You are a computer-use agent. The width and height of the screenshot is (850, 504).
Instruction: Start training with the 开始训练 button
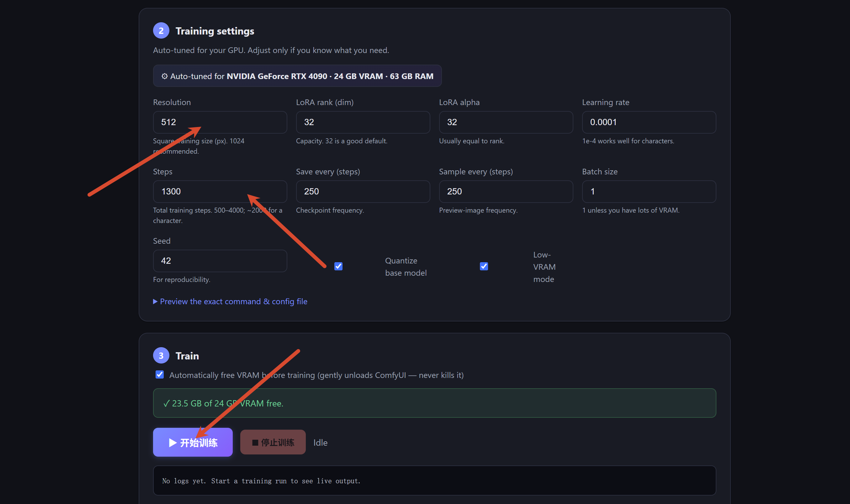pos(193,443)
